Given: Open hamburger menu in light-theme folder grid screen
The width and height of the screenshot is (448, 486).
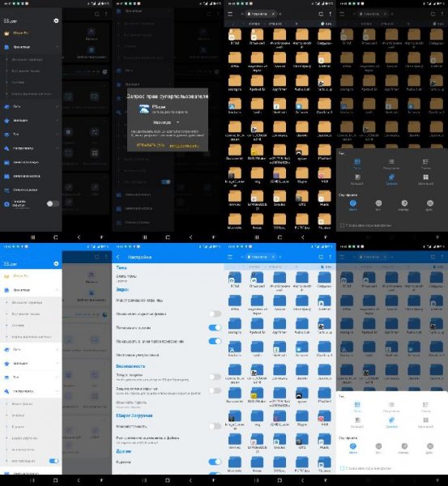Looking at the screenshot, I should [230, 257].
